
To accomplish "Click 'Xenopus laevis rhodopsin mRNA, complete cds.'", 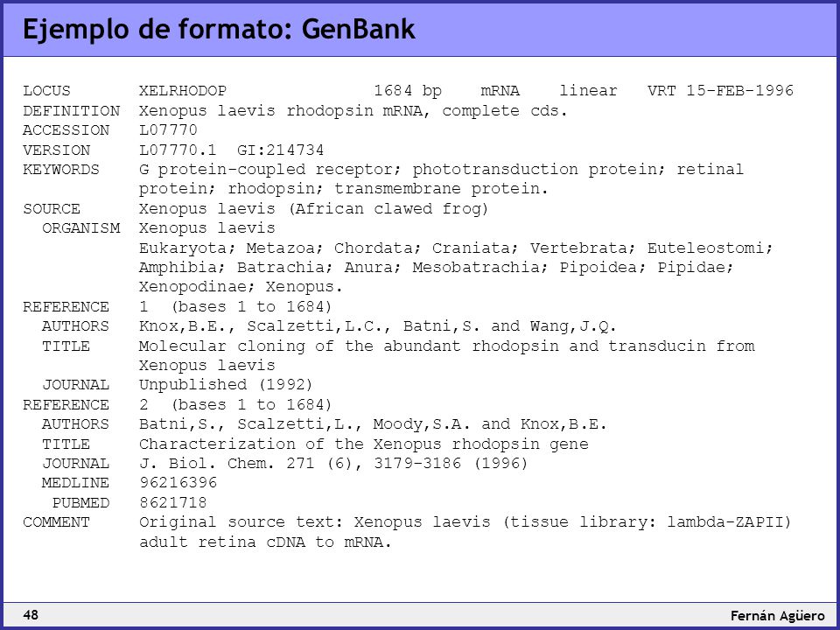I will [x=353, y=111].
